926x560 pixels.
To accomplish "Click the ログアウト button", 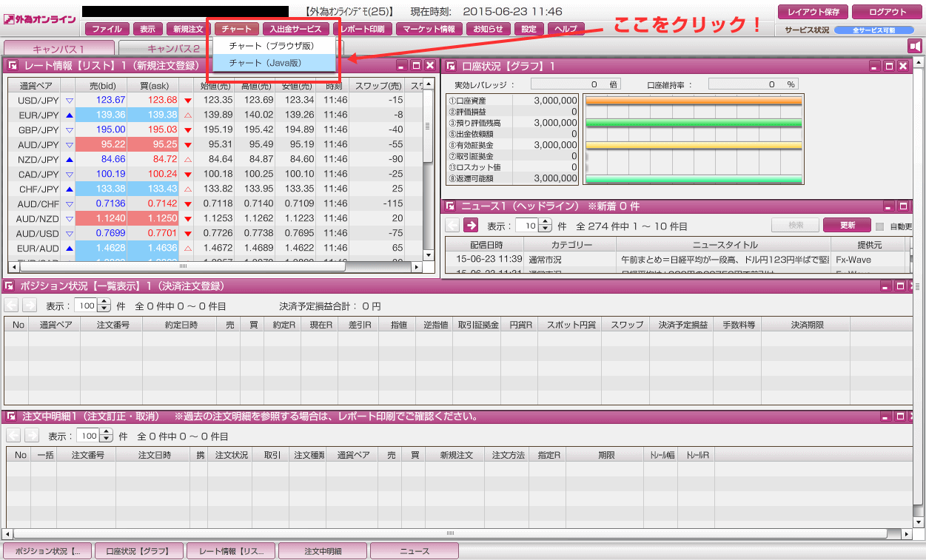I will click(888, 12).
